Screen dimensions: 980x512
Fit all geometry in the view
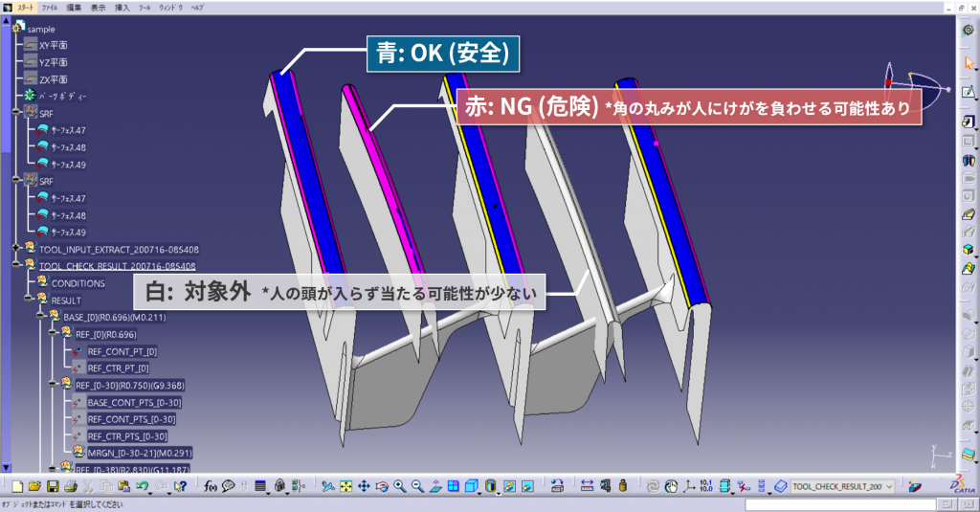point(345,486)
